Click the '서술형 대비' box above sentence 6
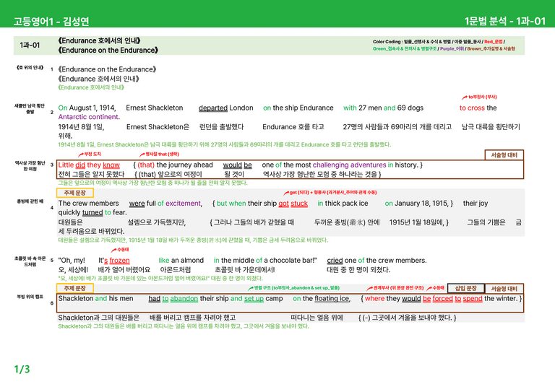Viewport: 555px width, 392px height. [504, 289]
